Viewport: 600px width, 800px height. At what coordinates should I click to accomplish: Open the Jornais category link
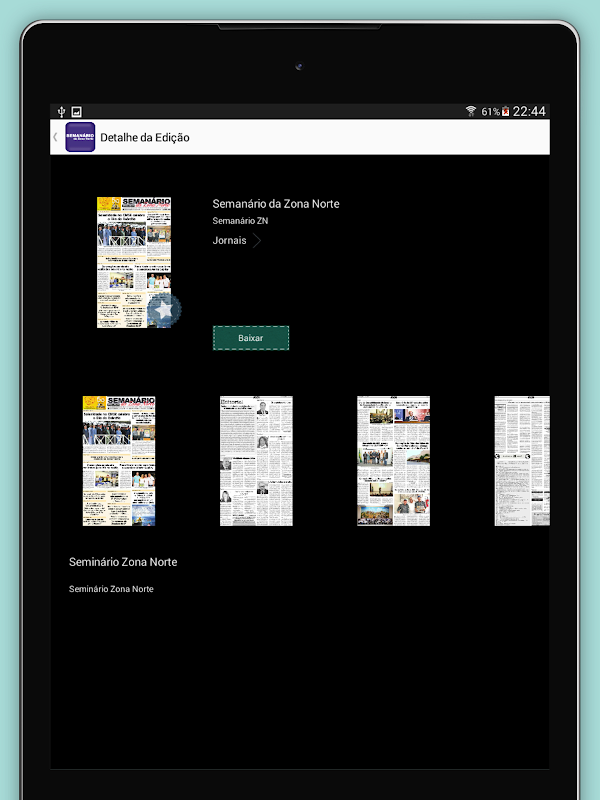coord(230,240)
